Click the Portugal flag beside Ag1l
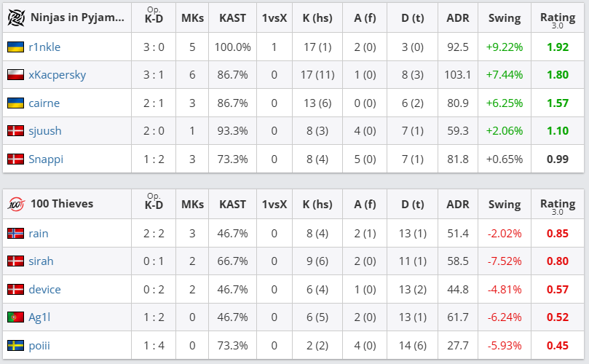 coord(15,317)
